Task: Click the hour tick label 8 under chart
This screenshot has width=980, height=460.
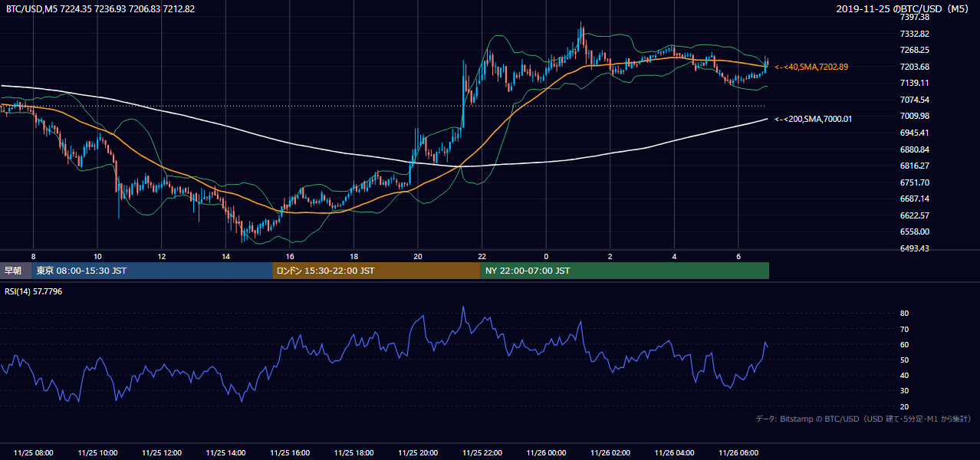Action: [x=33, y=256]
